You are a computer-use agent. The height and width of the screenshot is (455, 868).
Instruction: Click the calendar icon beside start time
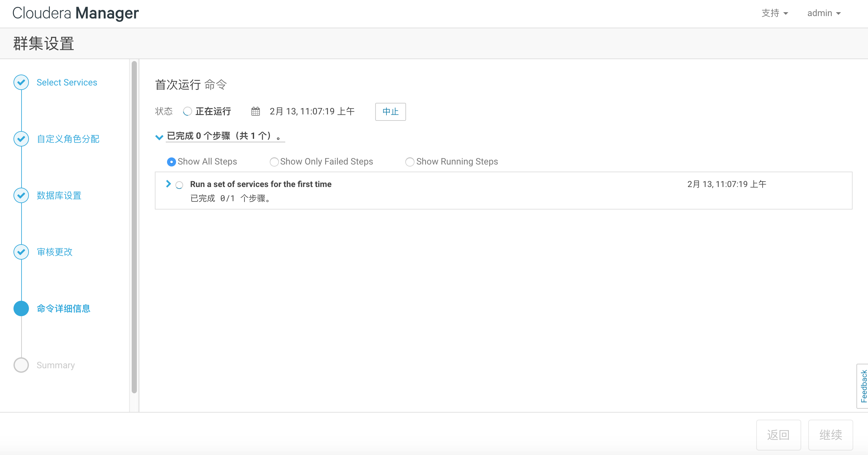(x=256, y=111)
